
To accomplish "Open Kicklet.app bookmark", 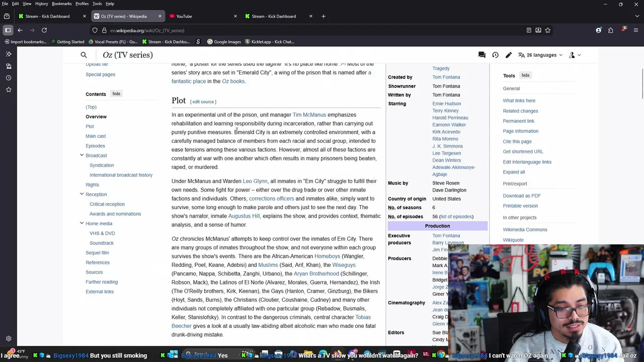I will point(269,42).
